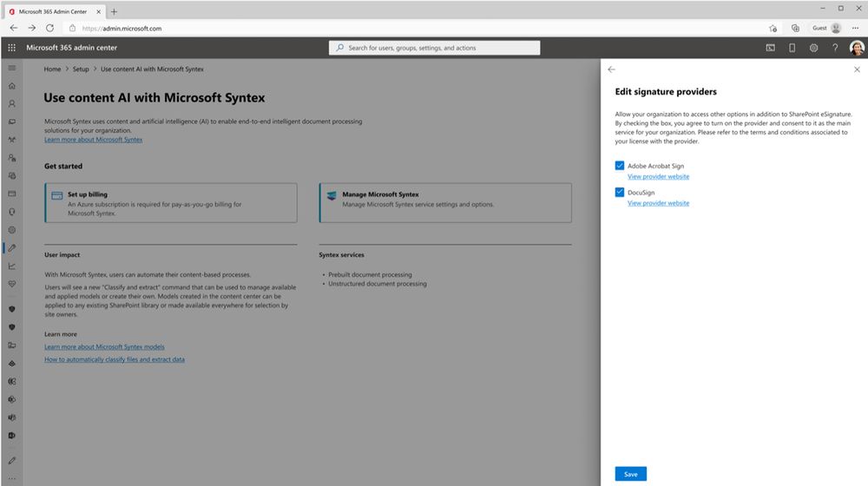868x486 pixels.
Task: Click the back arrow in panel
Action: click(x=611, y=69)
